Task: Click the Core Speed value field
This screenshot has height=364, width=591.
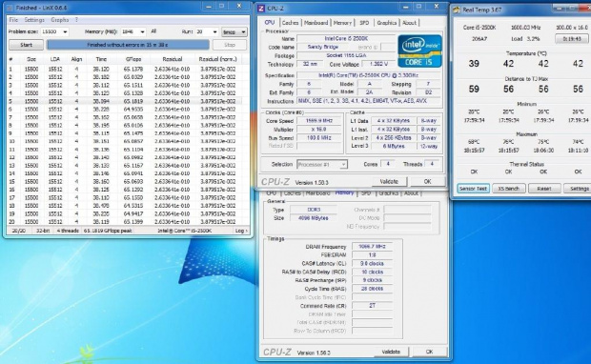Action: (x=319, y=121)
